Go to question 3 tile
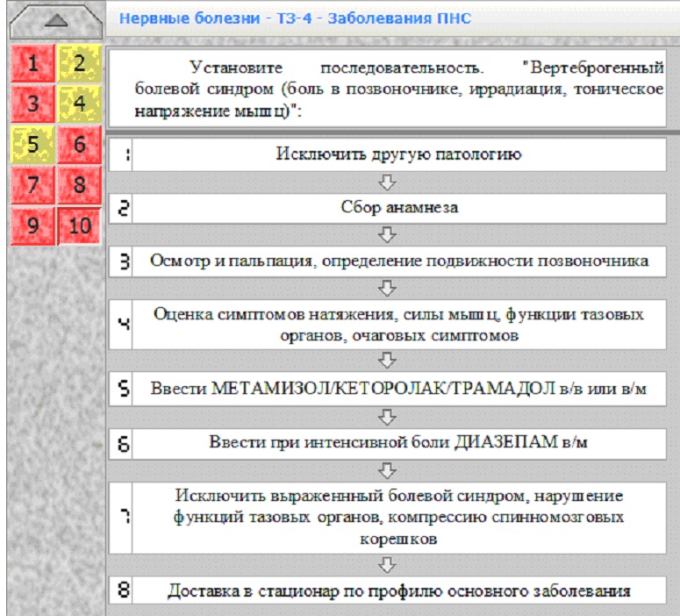The height and width of the screenshot is (616, 680). 33,104
